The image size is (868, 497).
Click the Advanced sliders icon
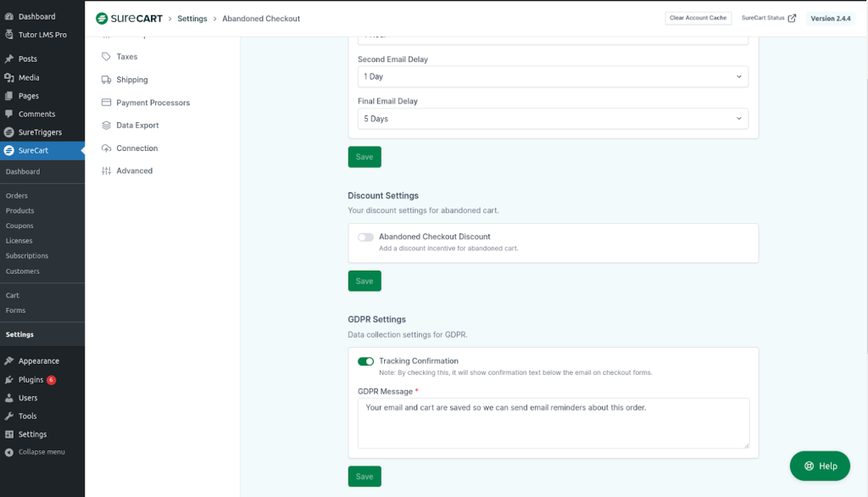click(x=106, y=171)
